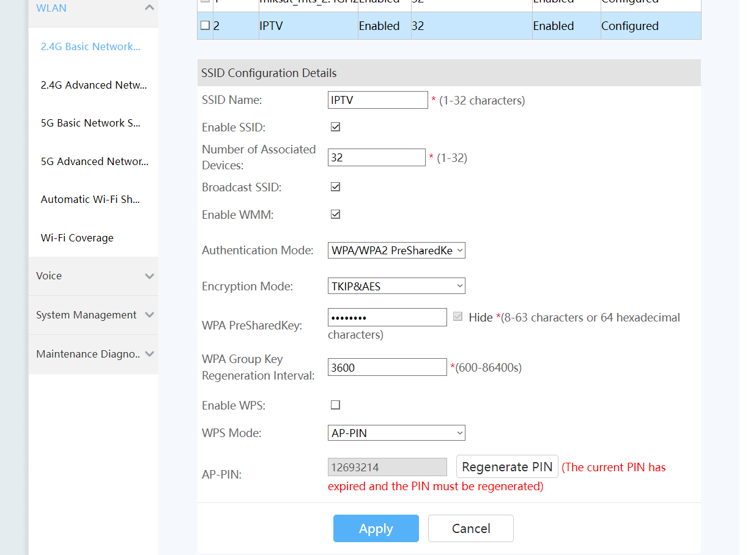
Task: Open the Authentication Mode dropdown
Action: point(396,250)
